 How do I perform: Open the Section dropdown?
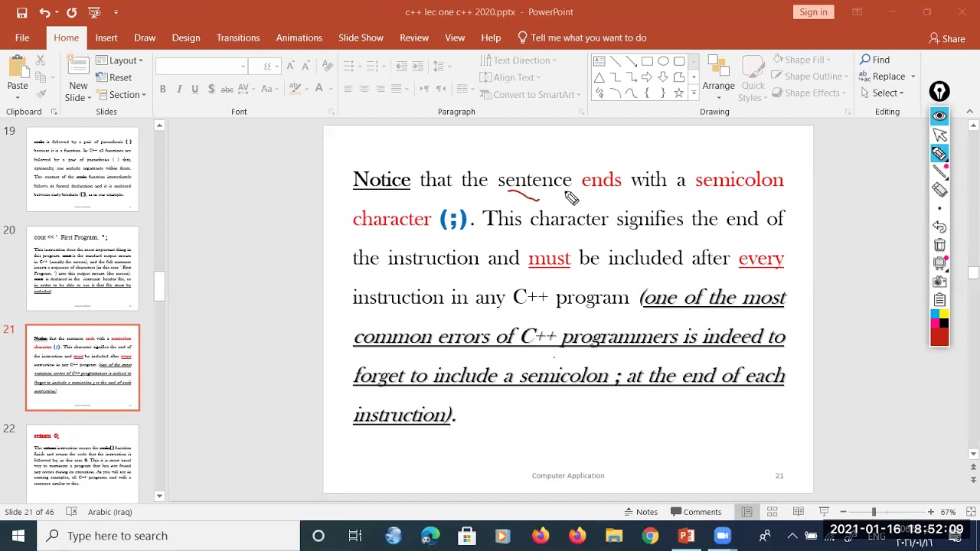coord(121,95)
